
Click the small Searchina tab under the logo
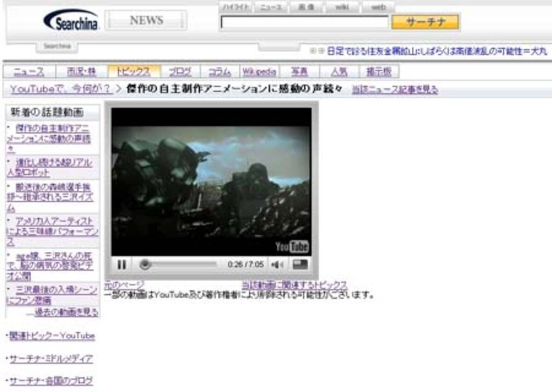pos(57,46)
